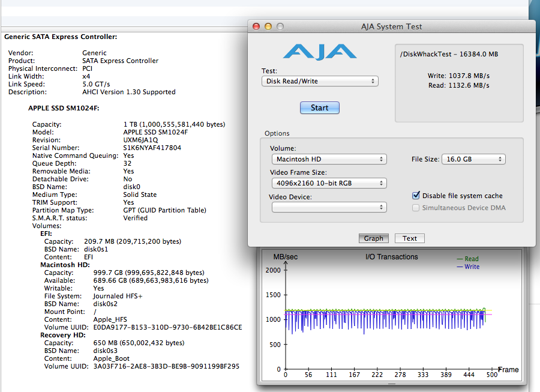Click the AJA System Test title bar

tap(391, 26)
